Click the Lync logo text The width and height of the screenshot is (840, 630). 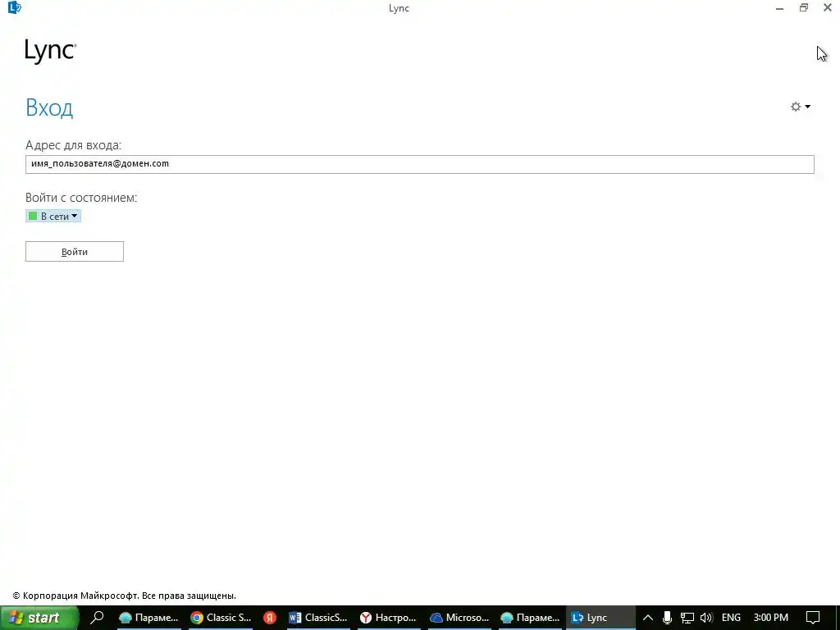click(51, 52)
